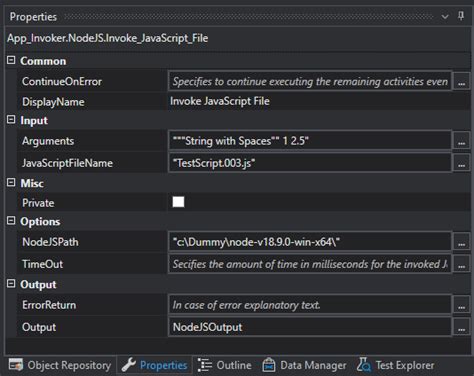The height and width of the screenshot is (376, 474).
Task: Click the JavaScriptFileName field with TestScript.003.js
Action: coord(310,163)
